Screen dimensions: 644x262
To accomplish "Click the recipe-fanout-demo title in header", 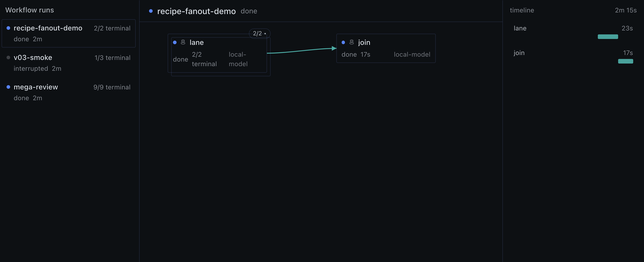I will (197, 11).
